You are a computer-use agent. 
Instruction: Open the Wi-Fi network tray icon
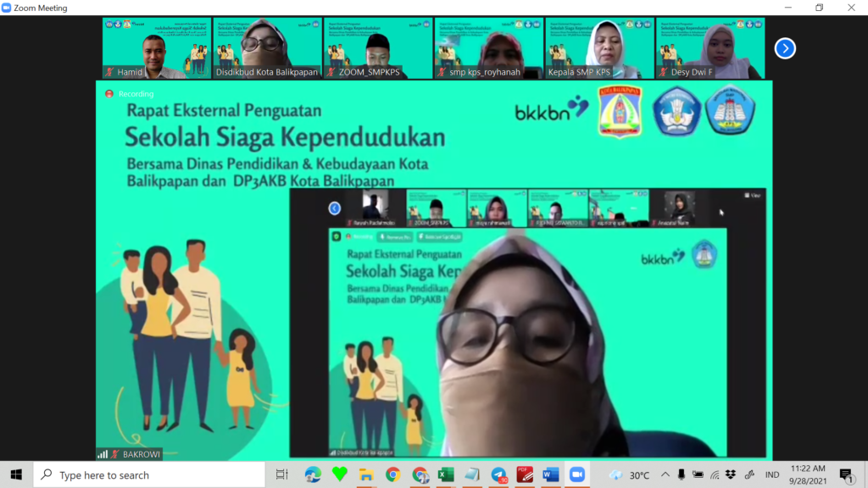(x=715, y=474)
